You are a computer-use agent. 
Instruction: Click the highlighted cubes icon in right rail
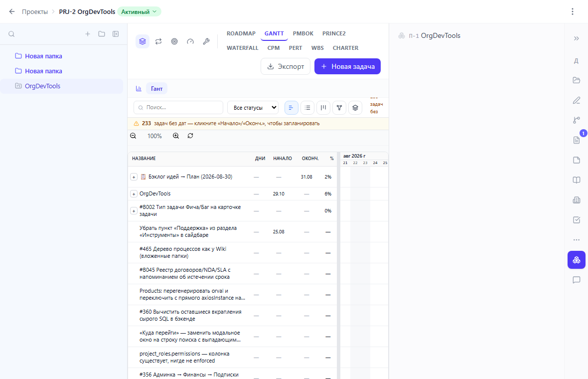tap(577, 260)
